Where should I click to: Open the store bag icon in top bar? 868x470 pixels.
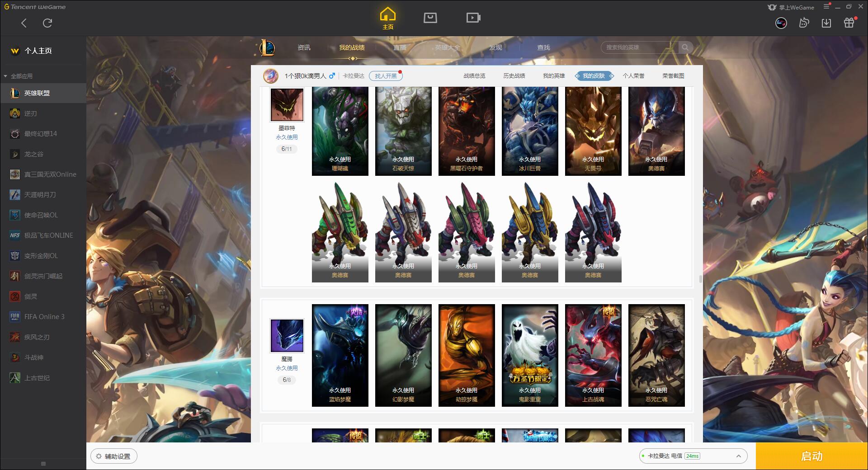430,18
